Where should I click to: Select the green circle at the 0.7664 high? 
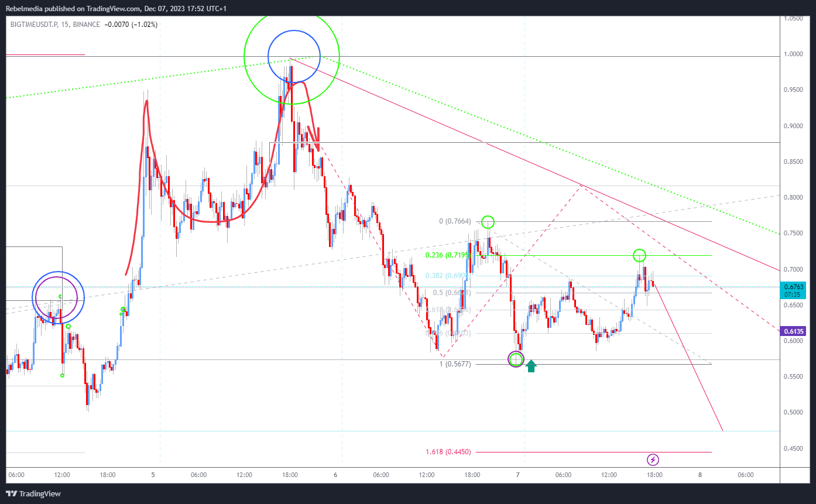488,222
